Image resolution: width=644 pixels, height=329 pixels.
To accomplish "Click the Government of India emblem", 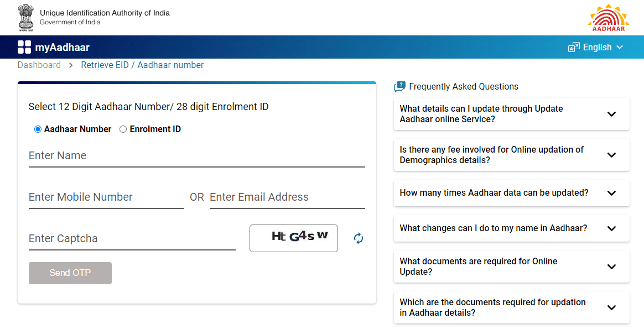I will pos(26,17).
